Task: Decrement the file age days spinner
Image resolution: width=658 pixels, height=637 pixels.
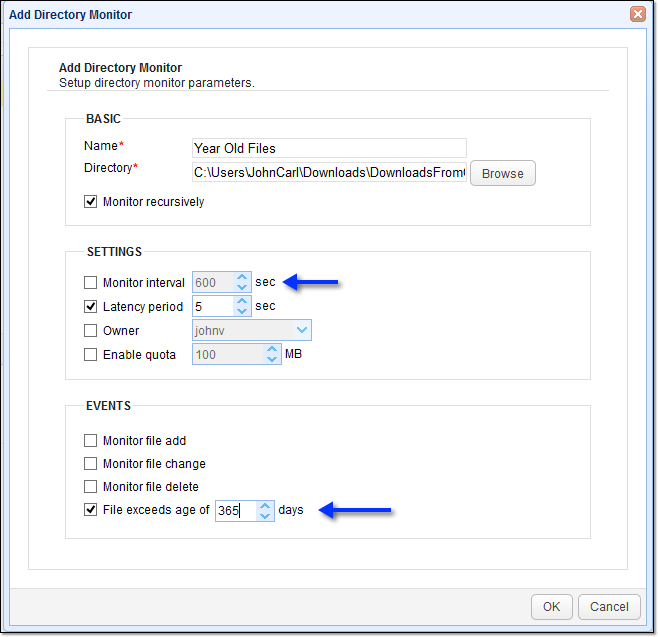Action: pyautogui.click(x=265, y=516)
